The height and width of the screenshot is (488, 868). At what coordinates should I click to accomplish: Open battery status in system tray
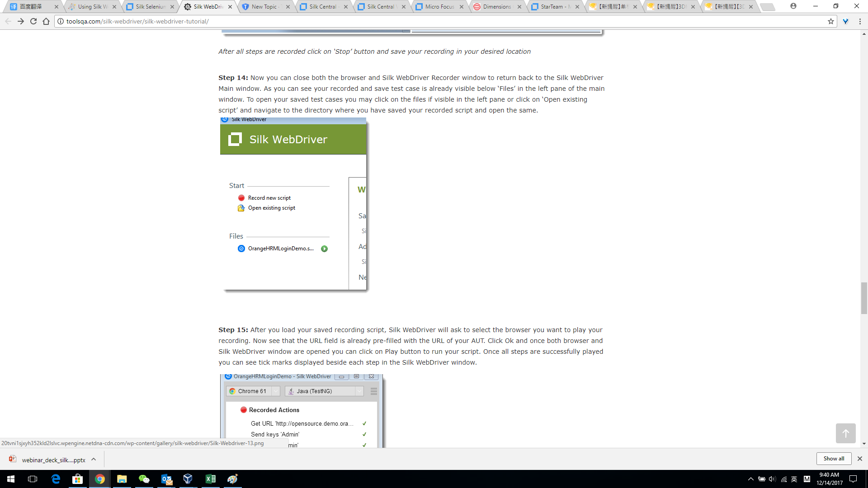761,479
